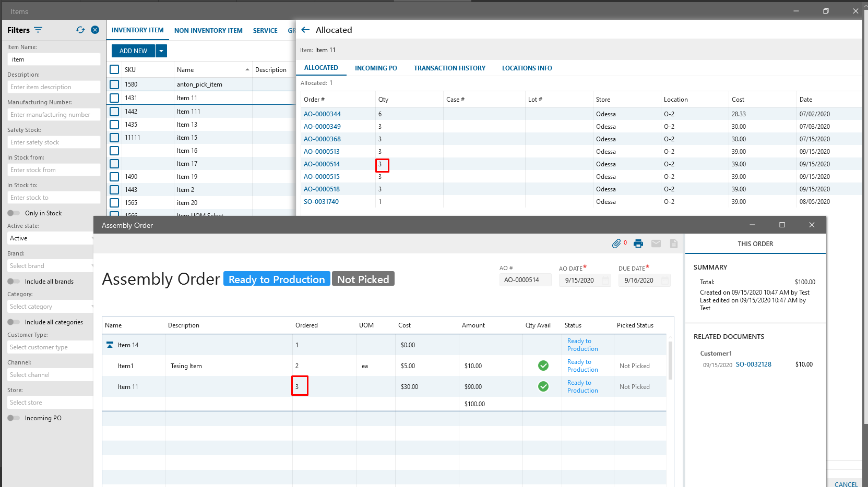Click the filter lines icon beside Filters

tap(38, 30)
